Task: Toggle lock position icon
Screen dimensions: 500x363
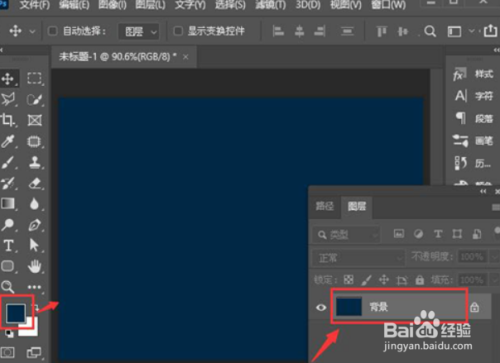Action: point(384,279)
